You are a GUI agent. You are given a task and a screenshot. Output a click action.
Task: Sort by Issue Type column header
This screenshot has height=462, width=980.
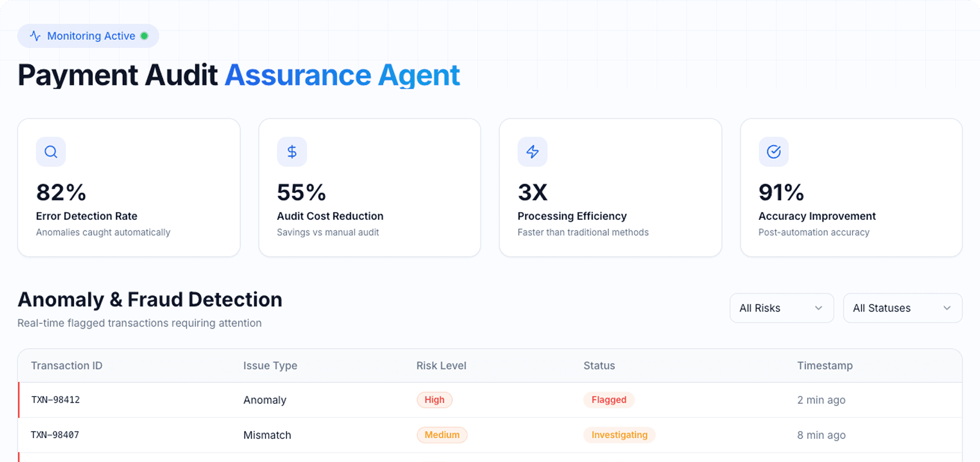click(270, 365)
